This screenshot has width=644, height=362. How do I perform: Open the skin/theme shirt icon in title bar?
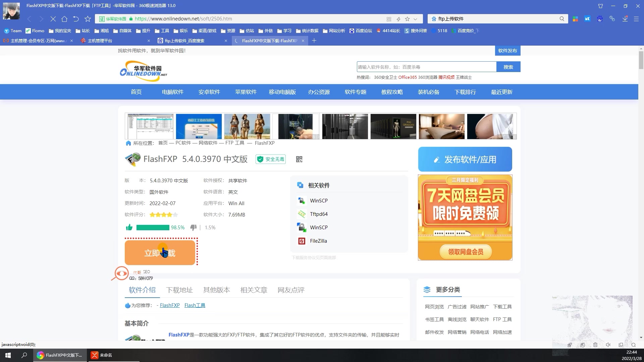coord(600,6)
